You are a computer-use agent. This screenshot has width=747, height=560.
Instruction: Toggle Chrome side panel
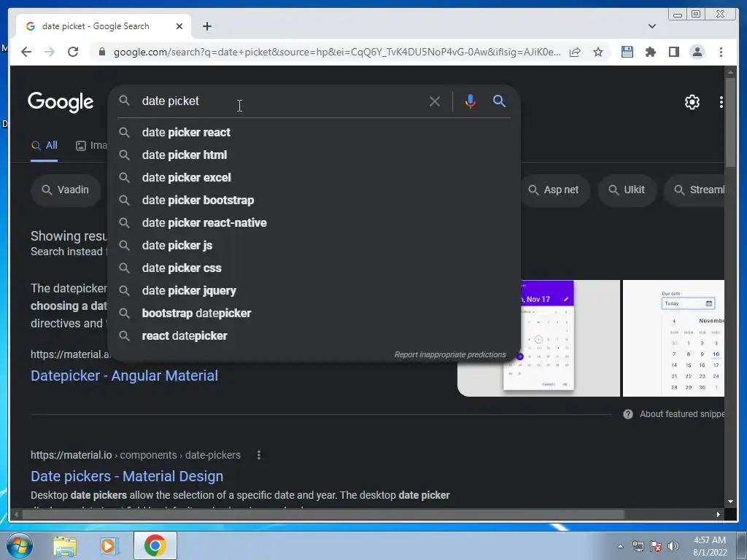pyautogui.click(x=673, y=52)
